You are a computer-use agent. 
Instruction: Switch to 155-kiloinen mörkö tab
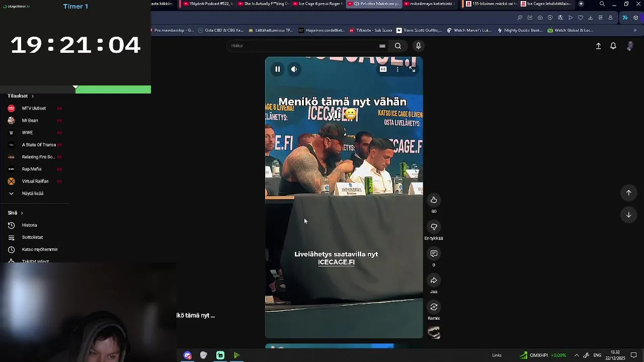pyautogui.click(x=491, y=4)
